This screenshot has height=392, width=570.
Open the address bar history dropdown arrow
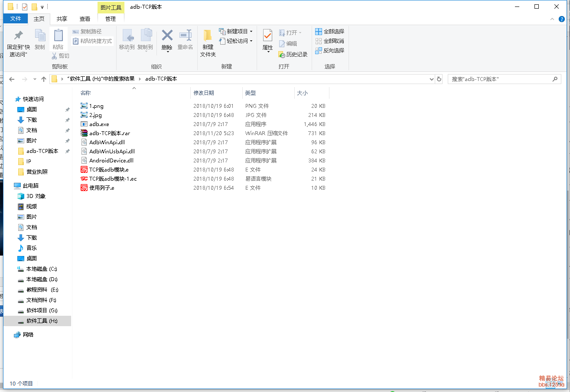tap(431, 79)
